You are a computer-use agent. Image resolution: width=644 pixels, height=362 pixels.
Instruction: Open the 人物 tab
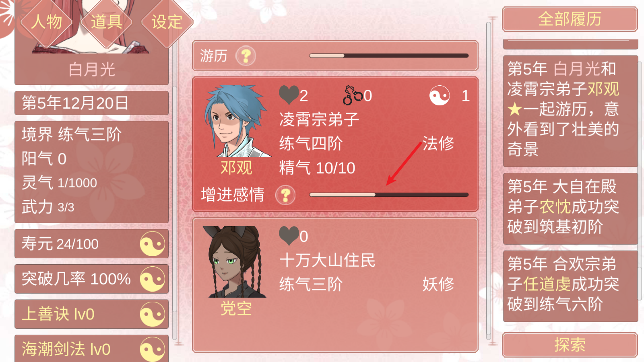point(46,22)
